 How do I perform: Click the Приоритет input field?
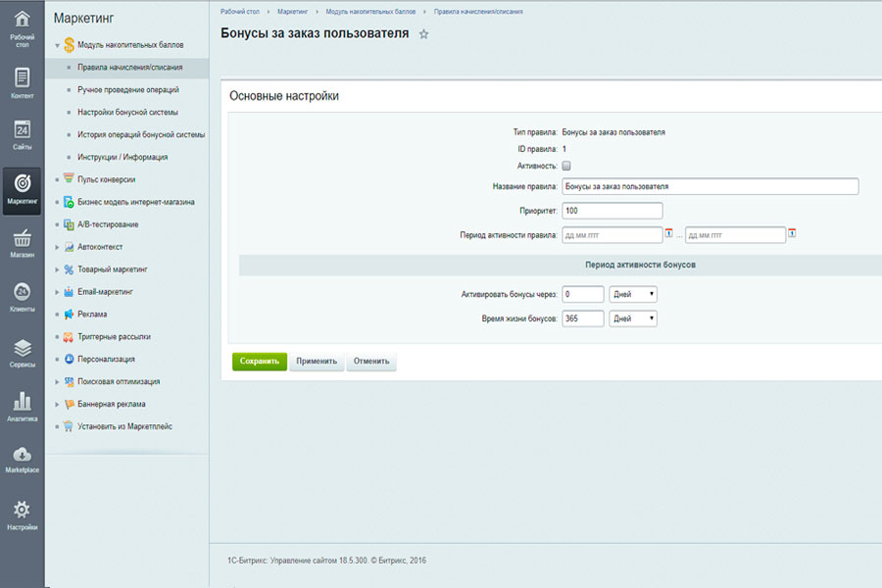click(x=612, y=211)
